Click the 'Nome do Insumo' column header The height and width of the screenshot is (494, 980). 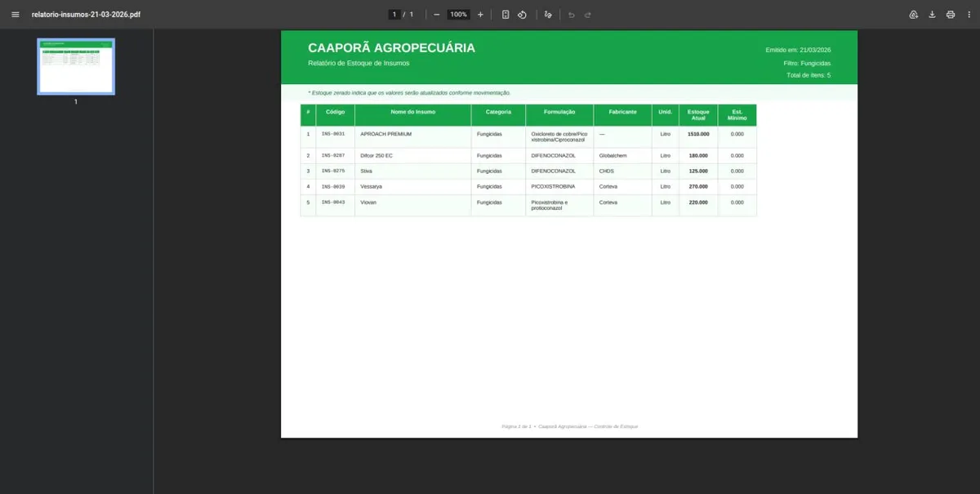click(412, 111)
